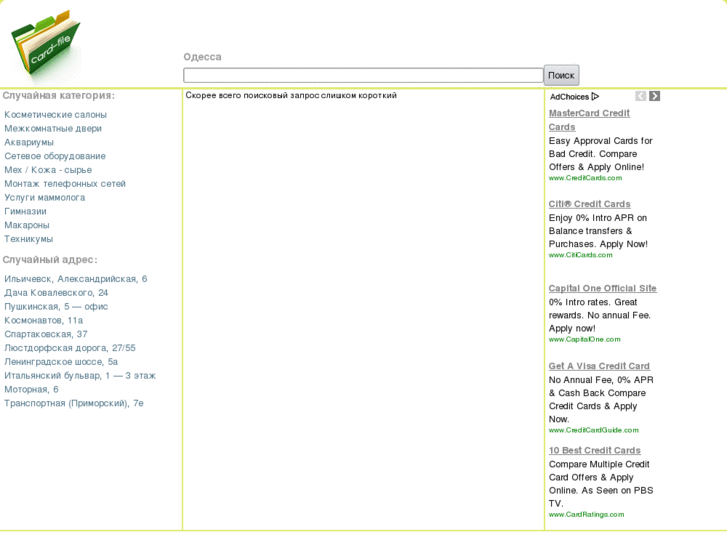Open the Техникумы category
The width and height of the screenshot is (727, 545).
pyautogui.click(x=28, y=239)
